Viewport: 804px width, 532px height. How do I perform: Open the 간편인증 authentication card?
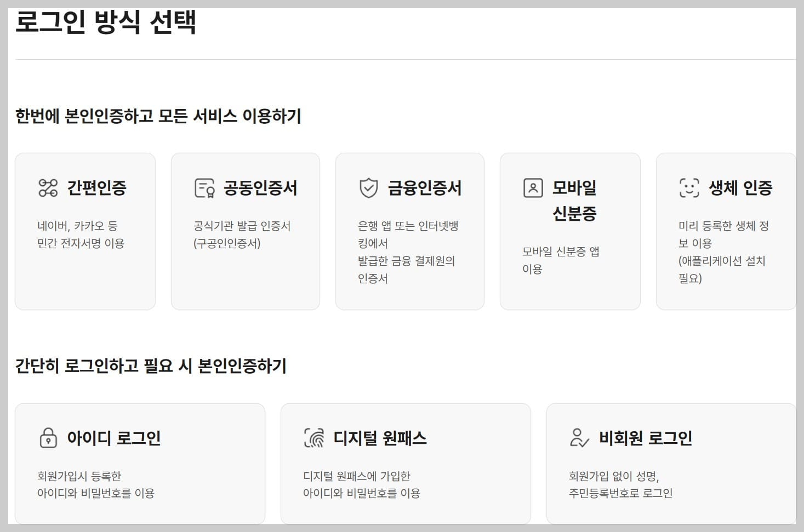[x=85, y=230]
